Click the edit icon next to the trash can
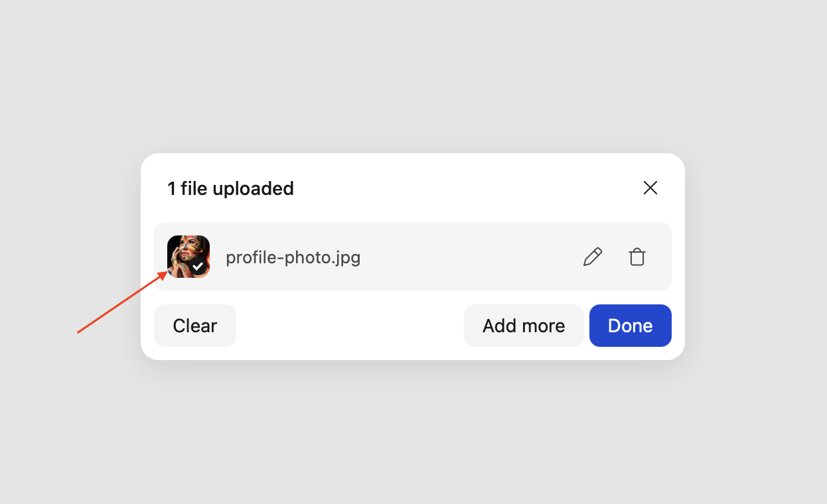 593,257
